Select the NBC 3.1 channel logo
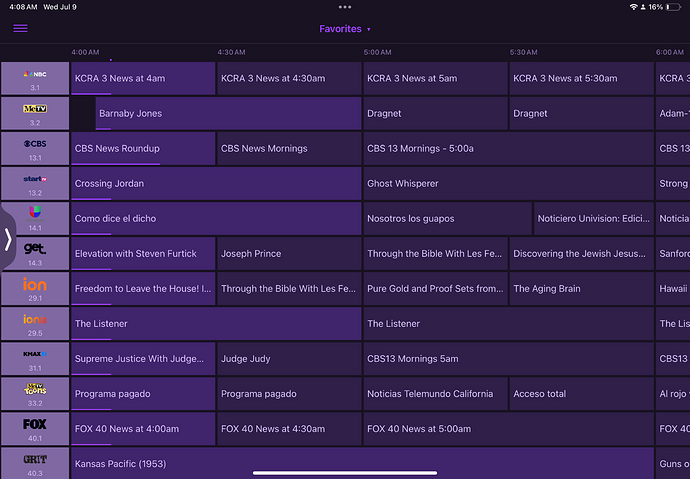 pos(35,78)
